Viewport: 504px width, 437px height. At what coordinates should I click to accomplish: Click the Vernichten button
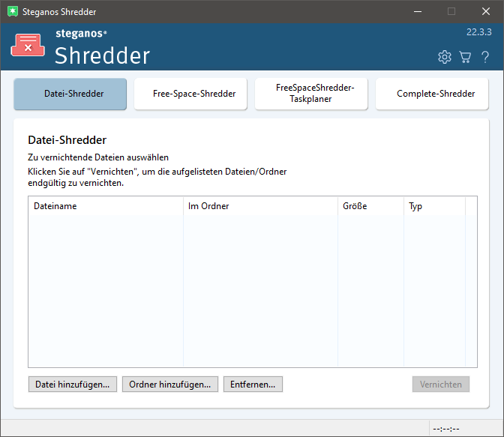click(441, 385)
